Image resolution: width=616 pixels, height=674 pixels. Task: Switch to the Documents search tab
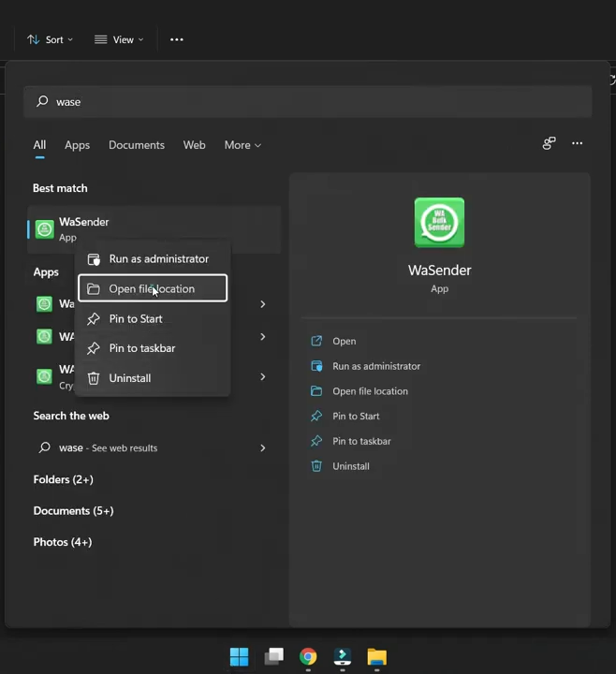click(137, 145)
